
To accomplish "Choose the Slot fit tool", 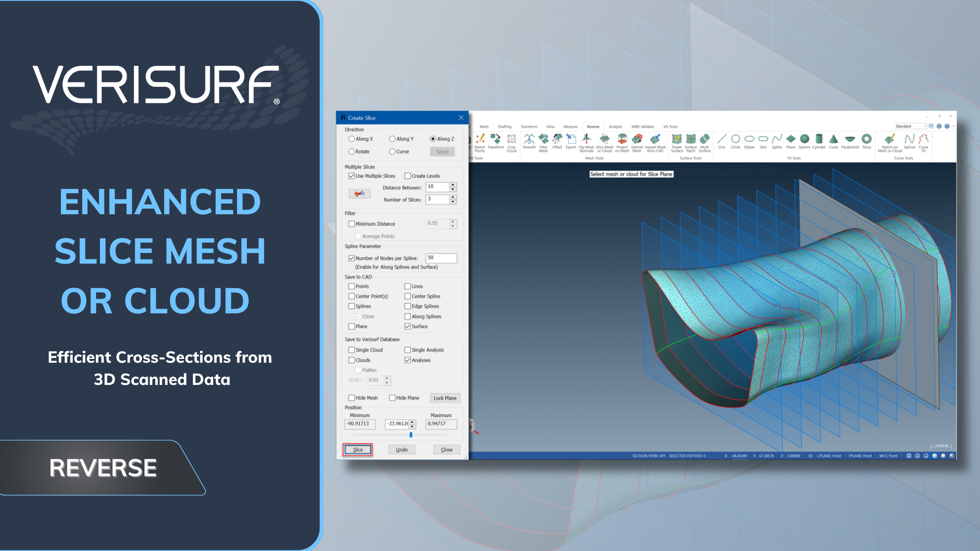I will tap(763, 141).
